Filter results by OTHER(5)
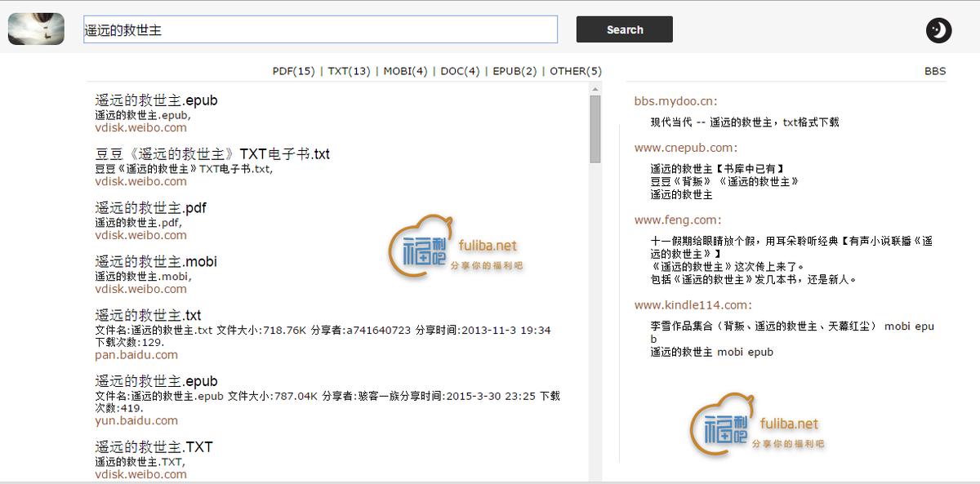The width and height of the screenshot is (980, 484). click(x=576, y=71)
